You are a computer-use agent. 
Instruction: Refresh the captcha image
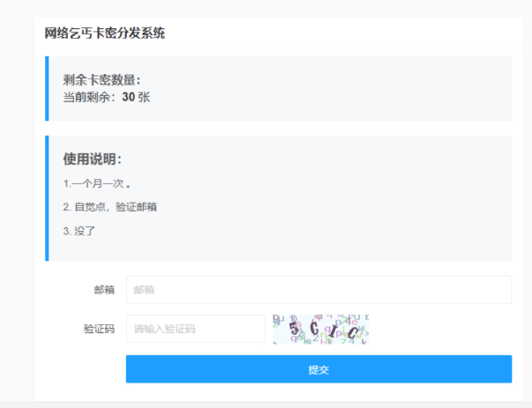coord(320,329)
